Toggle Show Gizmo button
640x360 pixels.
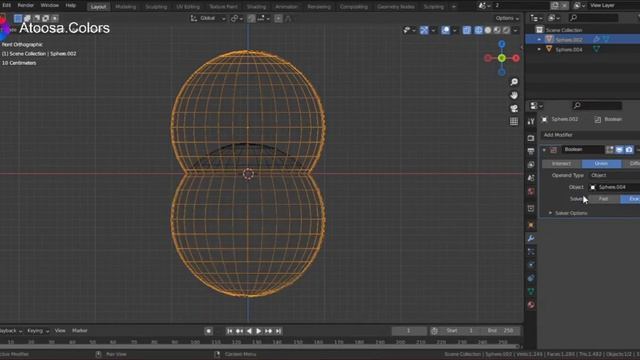424,30
